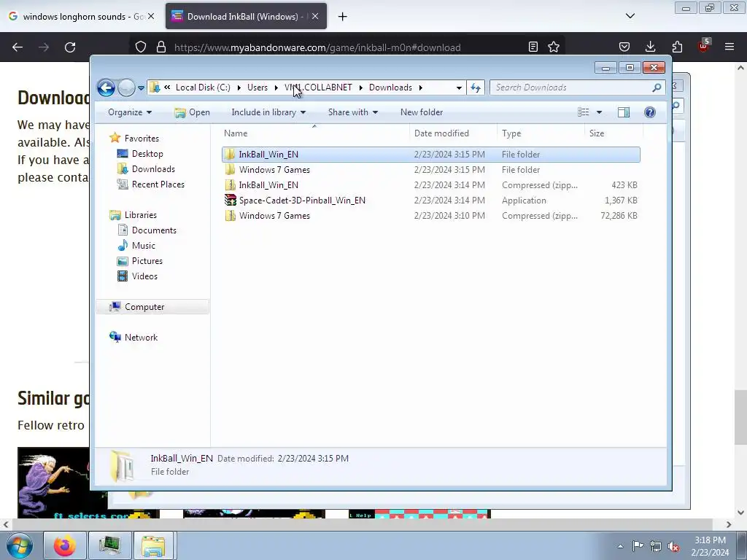
Task: Open the Organize menu
Action: 130,112
